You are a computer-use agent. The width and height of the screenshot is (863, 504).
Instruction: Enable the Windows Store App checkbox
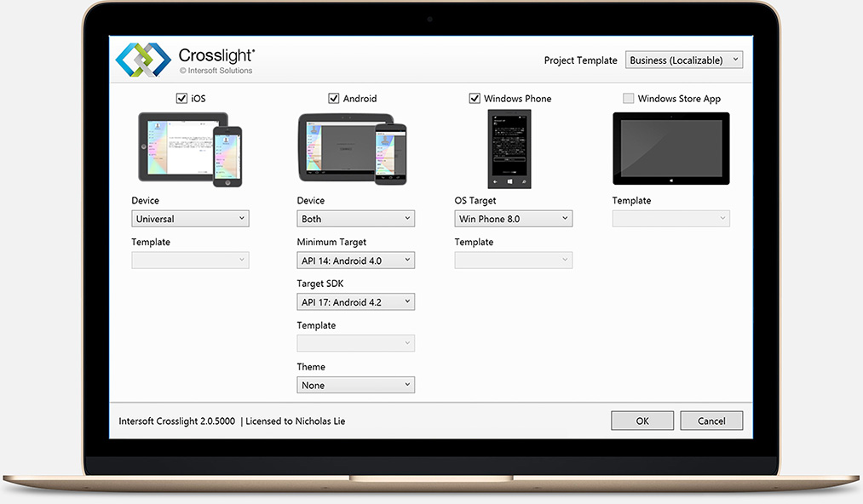pyautogui.click(x=629, y=98)
